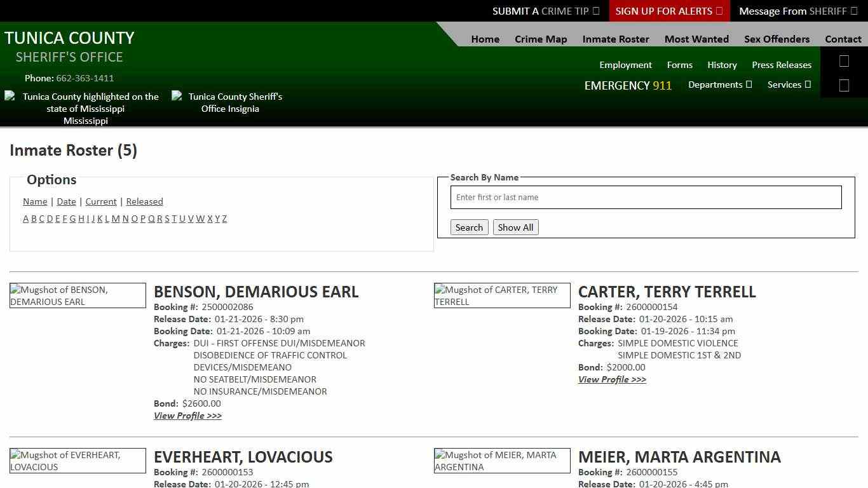Click the Sign Up For Alerts icon
Viewport: 868px width, 488px height.
point(718,11)
